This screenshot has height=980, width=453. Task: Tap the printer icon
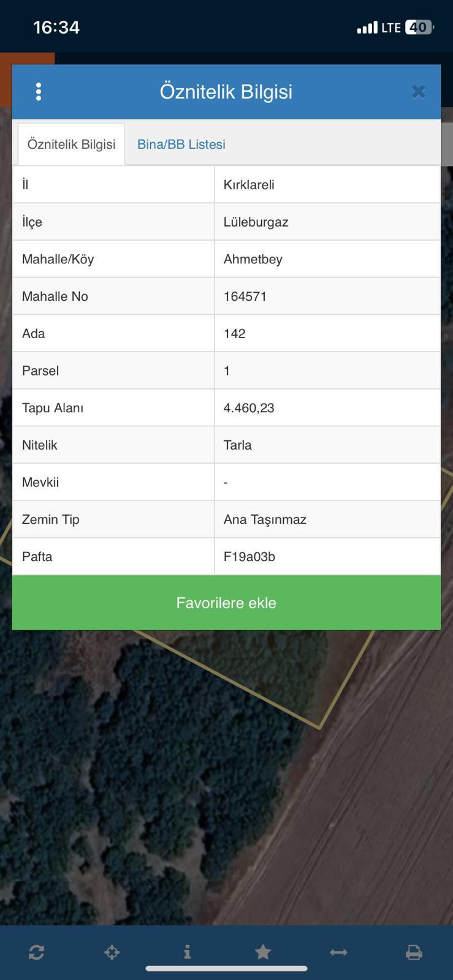[414, 952]
